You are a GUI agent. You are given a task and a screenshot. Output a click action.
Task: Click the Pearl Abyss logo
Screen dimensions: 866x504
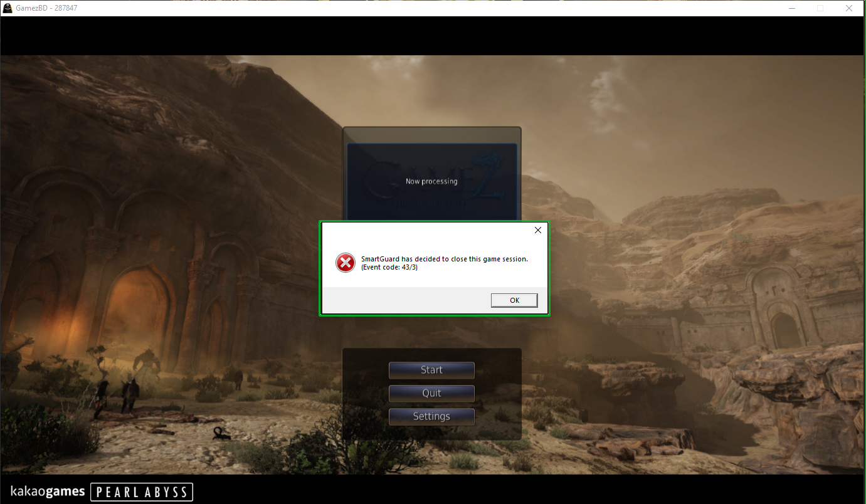tap(142, 492)
